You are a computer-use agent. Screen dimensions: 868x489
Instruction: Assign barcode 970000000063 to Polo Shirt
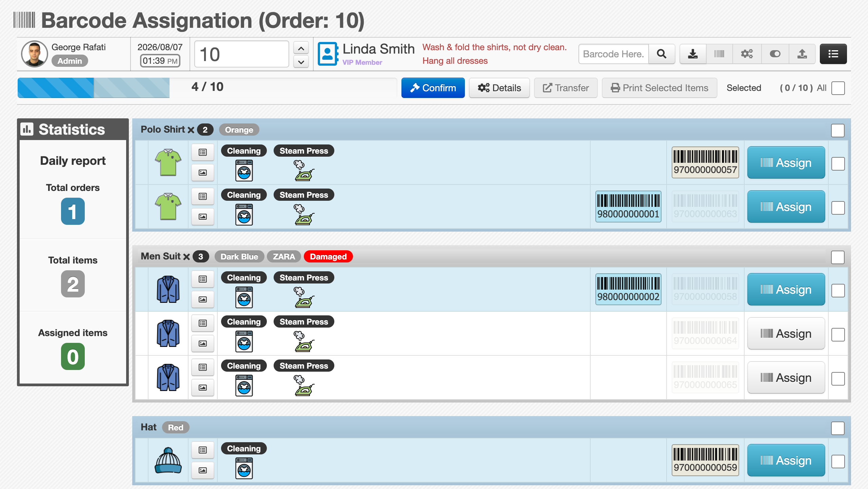(x=786, y=207)
